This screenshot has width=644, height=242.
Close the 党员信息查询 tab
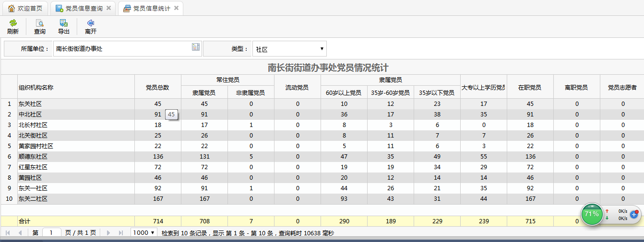pos(109,8)
